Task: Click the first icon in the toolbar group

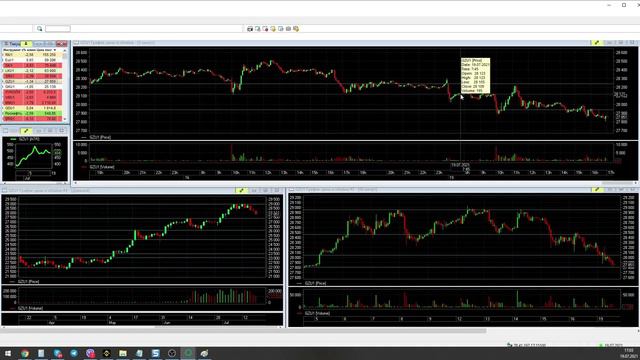Action: coord(250,29)
